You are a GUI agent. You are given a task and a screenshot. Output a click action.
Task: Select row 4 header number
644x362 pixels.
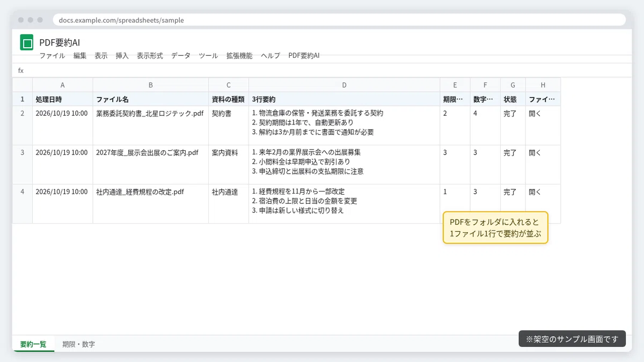point(23,204)
